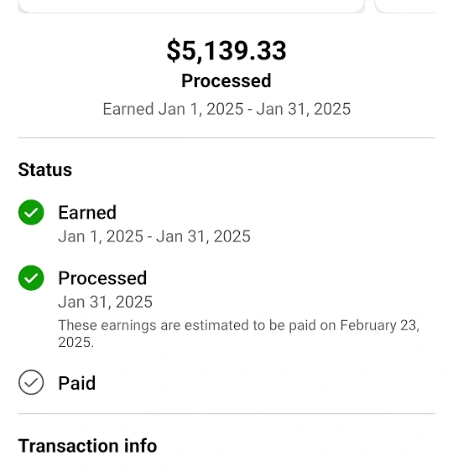
Task: Tap the Earned step date range text
Action: [154, 236]
